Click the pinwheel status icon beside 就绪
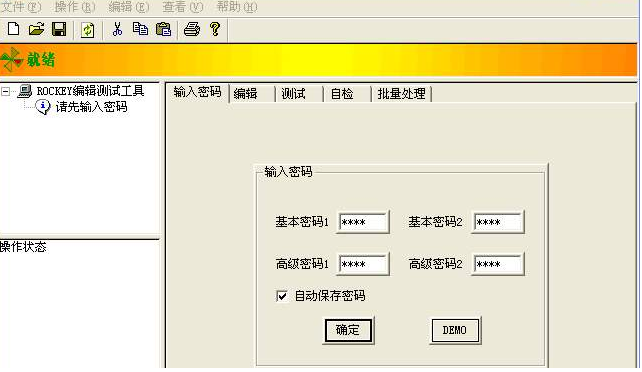The height and width of the screenshot is (372, 642). (12, 61)
